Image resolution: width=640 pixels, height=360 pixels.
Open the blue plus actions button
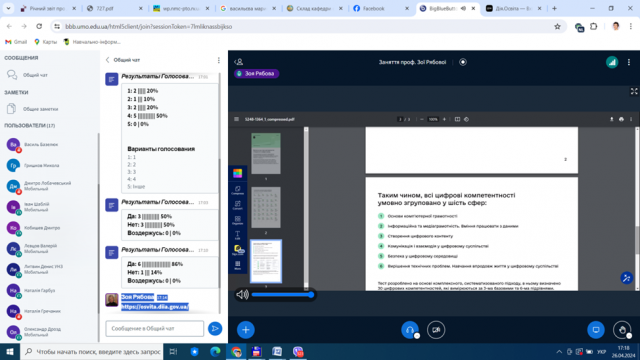246,330
